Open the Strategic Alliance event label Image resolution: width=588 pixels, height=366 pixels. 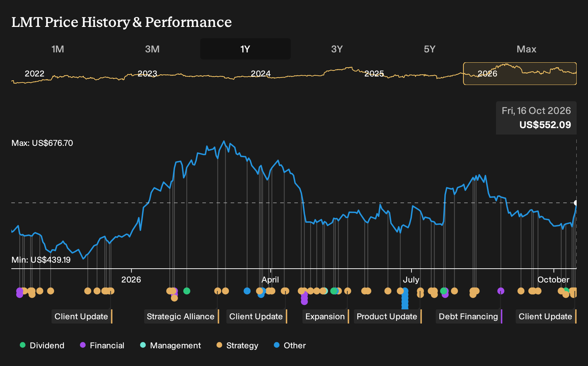[181, 316]
